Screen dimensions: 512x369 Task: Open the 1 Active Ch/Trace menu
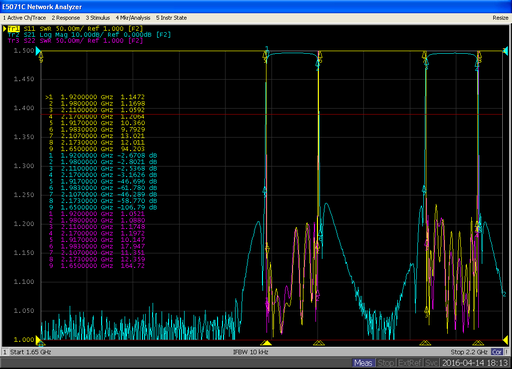point(24,18)
